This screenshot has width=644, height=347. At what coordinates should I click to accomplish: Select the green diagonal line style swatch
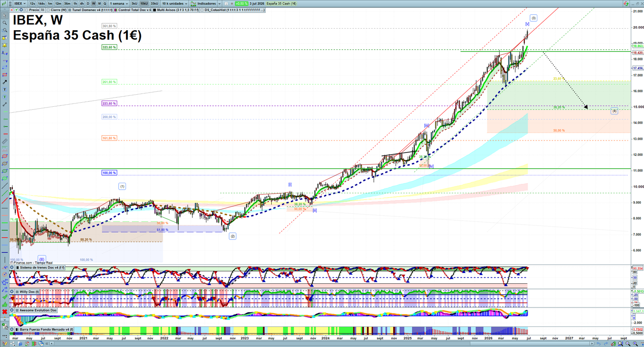(4, 193)
